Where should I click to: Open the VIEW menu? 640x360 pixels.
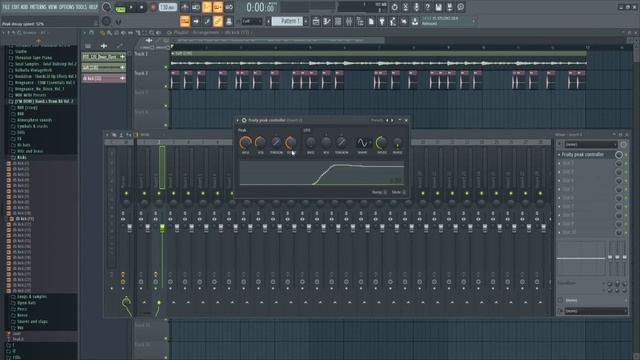point(53,7)
